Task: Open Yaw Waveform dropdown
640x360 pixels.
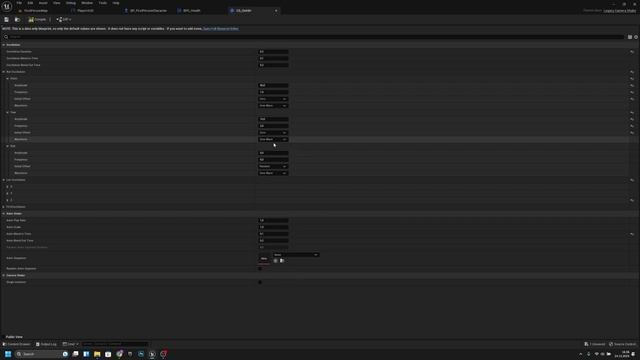Action: (x=273, y=139)
